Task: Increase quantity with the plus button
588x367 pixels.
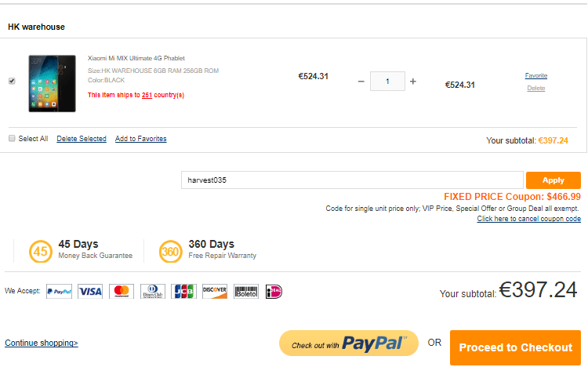Action: [x=413, y=82]
